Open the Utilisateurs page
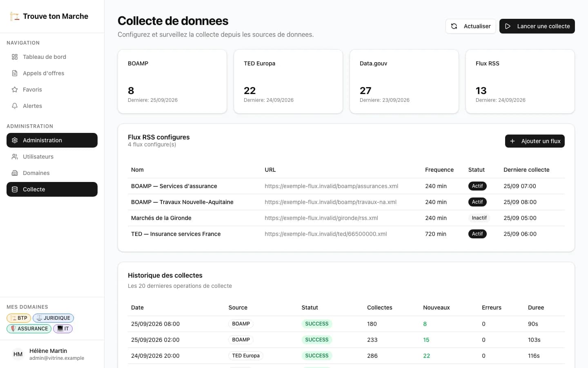Image resolution: width=588 pixels, height=368 pixels. pyautogui.click(x=52, y=157)
